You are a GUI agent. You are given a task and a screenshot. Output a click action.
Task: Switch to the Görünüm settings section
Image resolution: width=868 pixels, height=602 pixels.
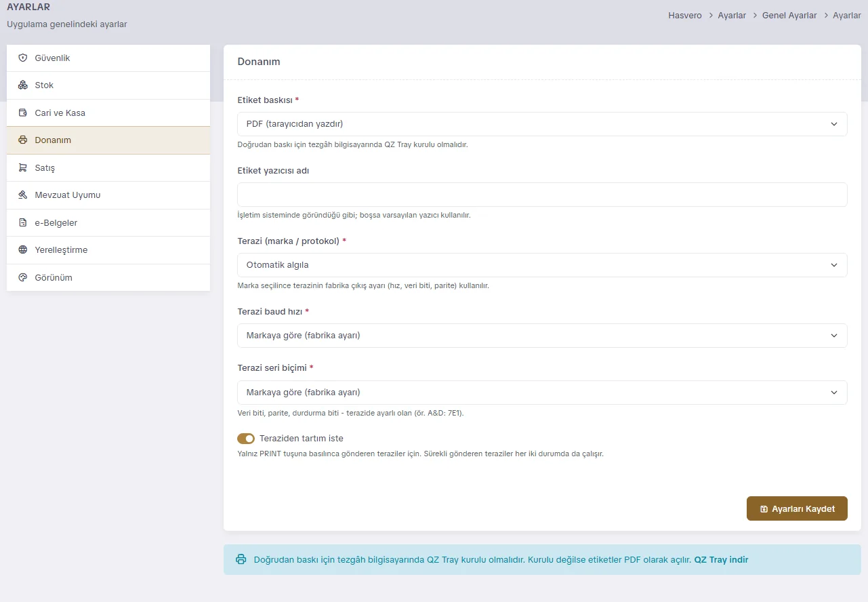(108, 278)
